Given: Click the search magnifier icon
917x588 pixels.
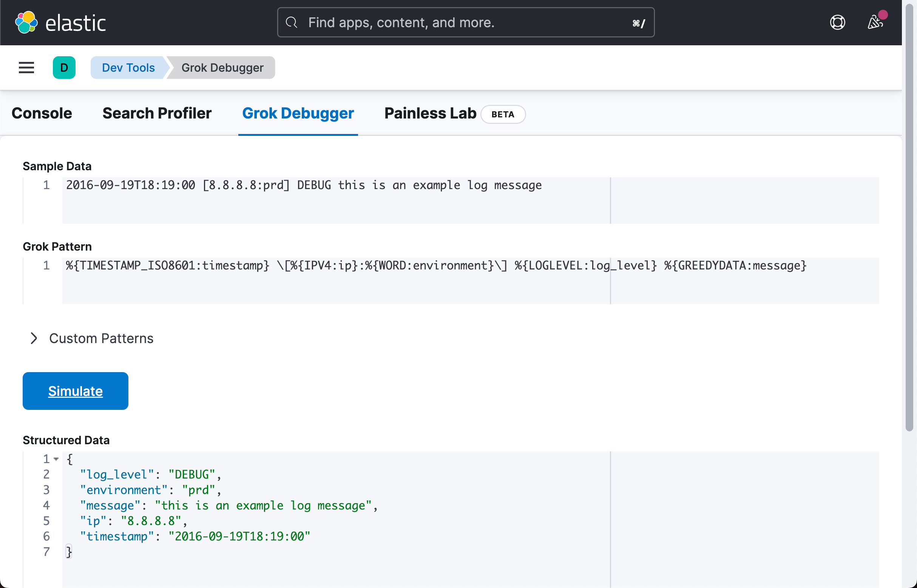Looking at the screenshot, I should [x=292, y=23].
